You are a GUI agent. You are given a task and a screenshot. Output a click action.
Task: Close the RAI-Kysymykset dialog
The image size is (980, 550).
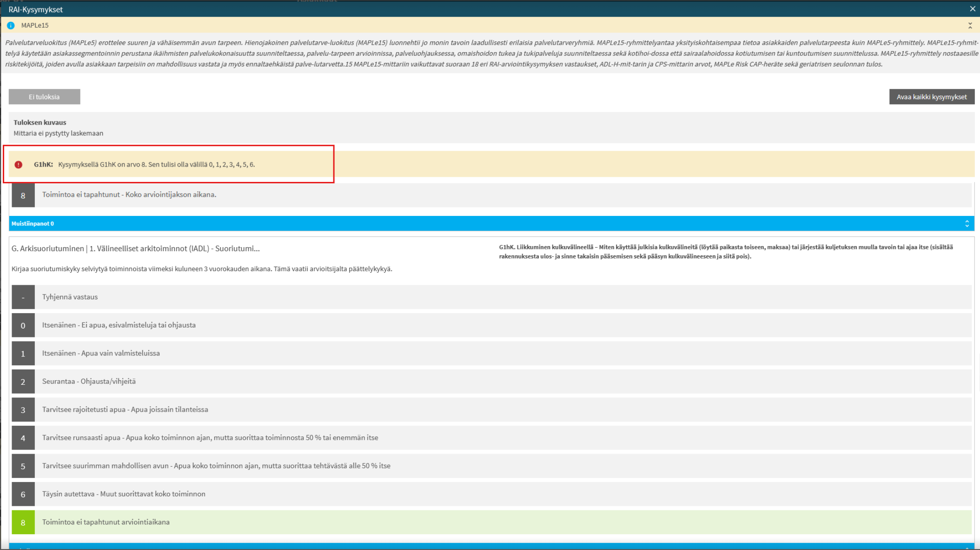coord(972,9)
